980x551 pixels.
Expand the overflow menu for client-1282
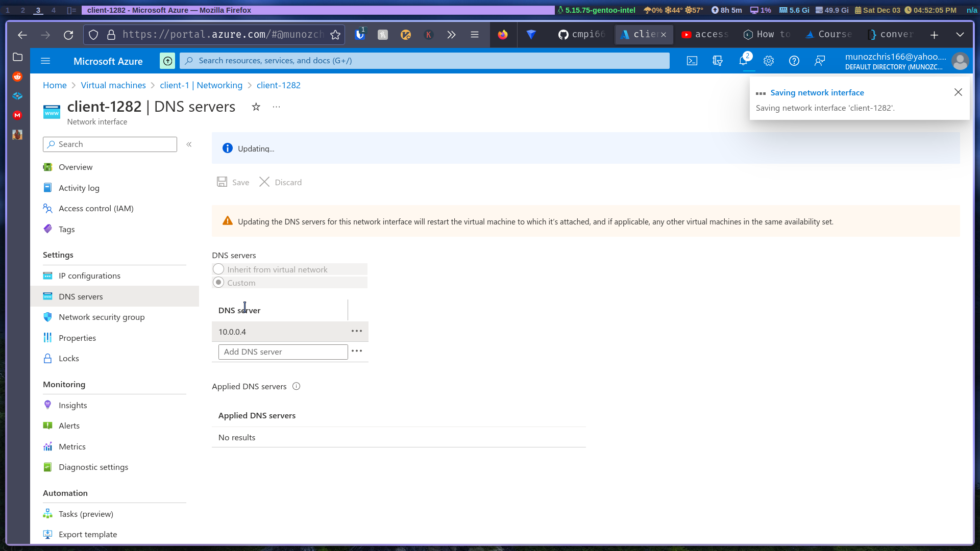click(x=276, y=107)
